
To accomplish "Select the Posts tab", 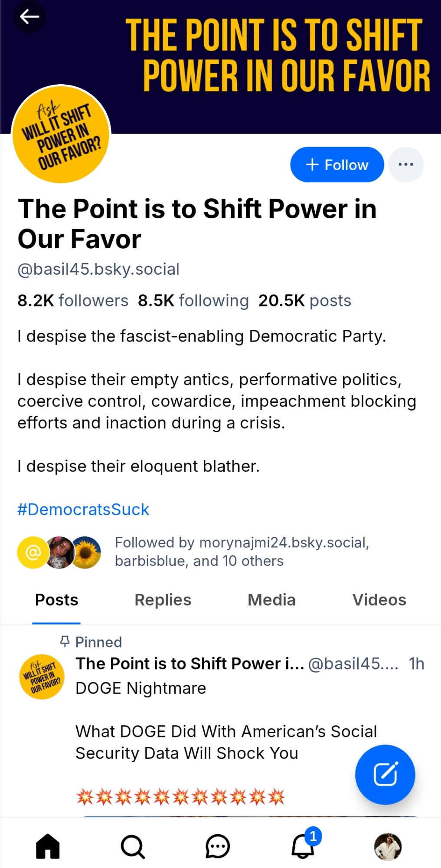I will point(56,600).
